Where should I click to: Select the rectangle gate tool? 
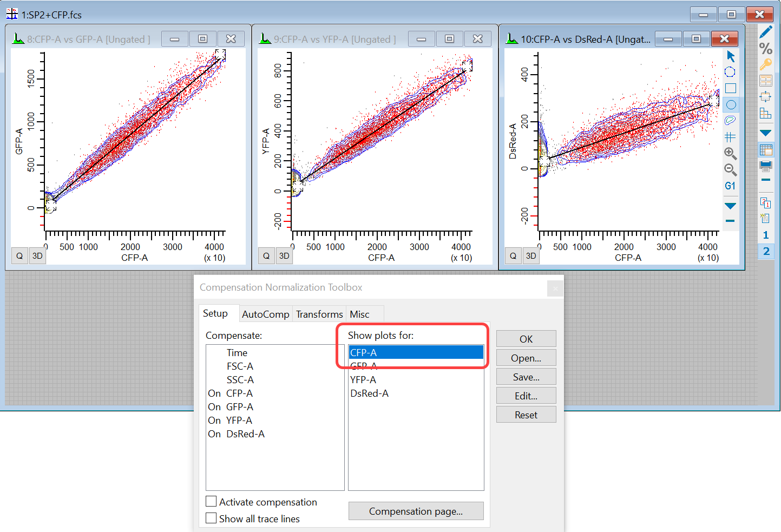pyautogui.click(x=731, y=88)
